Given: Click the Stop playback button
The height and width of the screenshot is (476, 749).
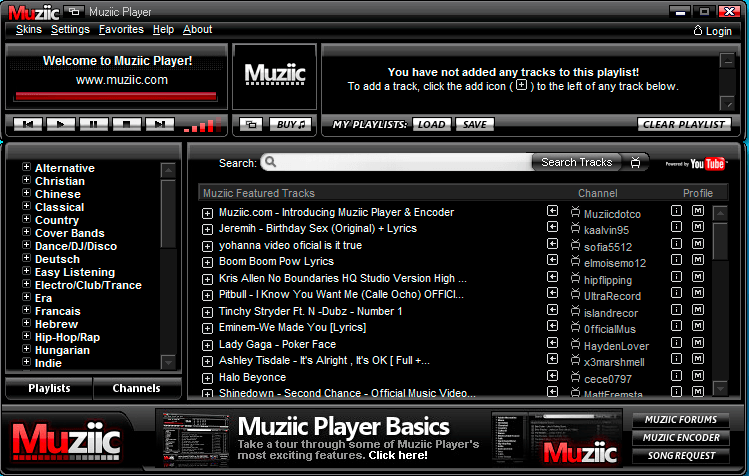Looking at the screenshot, I should click(126, 124).
